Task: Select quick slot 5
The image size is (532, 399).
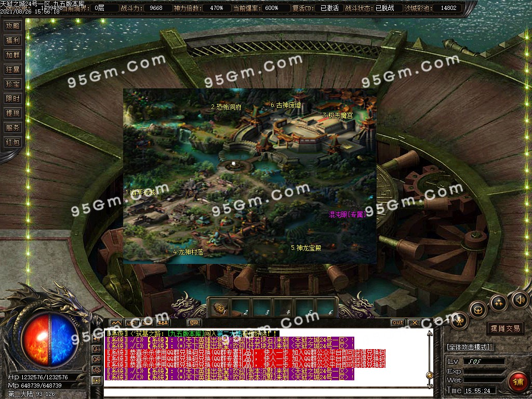Action: (305, 309)
